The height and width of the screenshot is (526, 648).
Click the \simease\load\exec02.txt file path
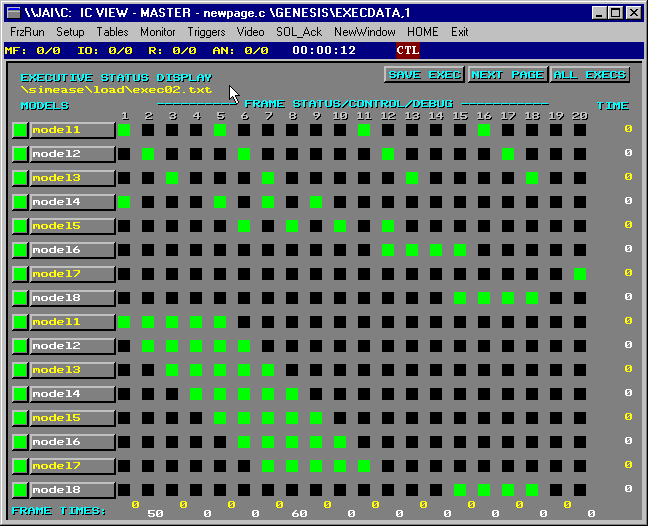117,90
